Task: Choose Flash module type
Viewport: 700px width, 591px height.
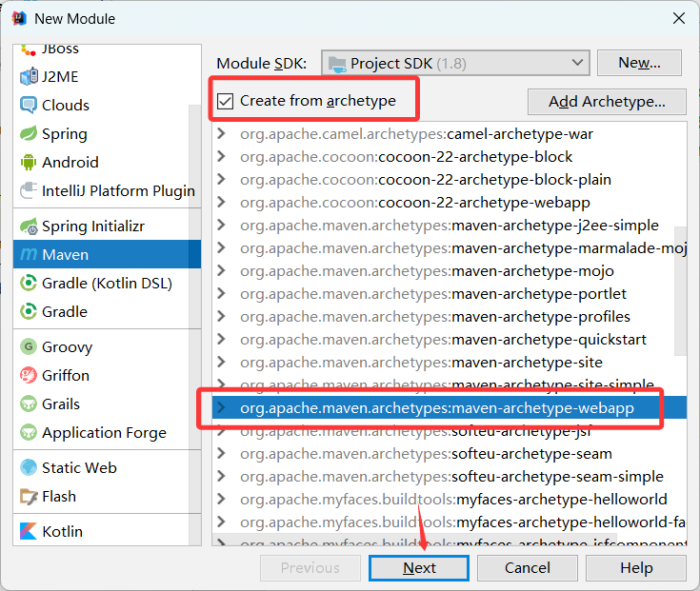Action: [107, 497]
